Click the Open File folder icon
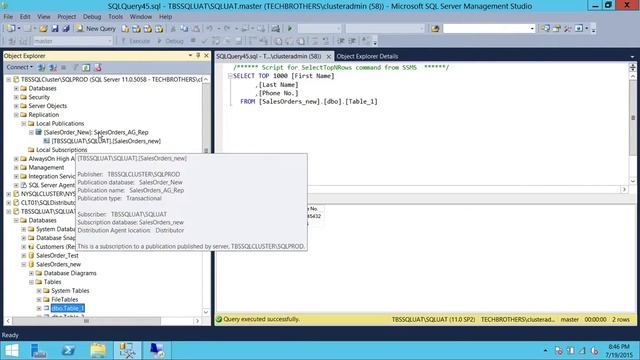 tap(43, 29)
